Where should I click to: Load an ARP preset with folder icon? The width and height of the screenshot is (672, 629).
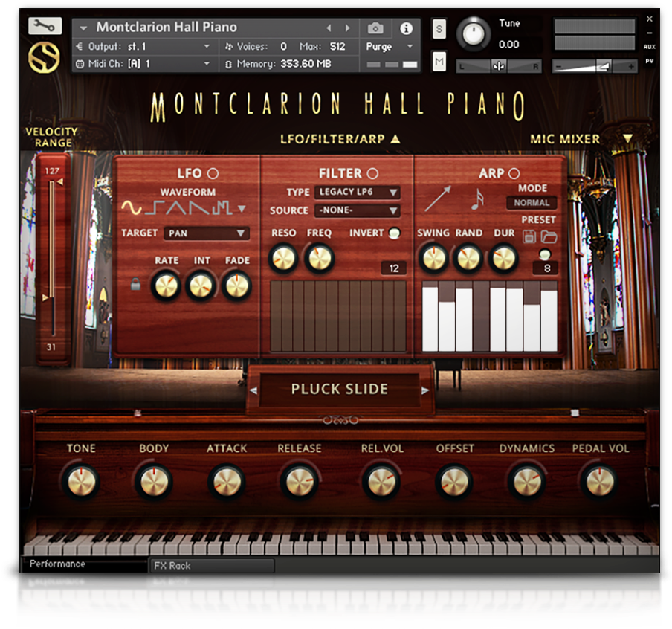click(549, 236)
